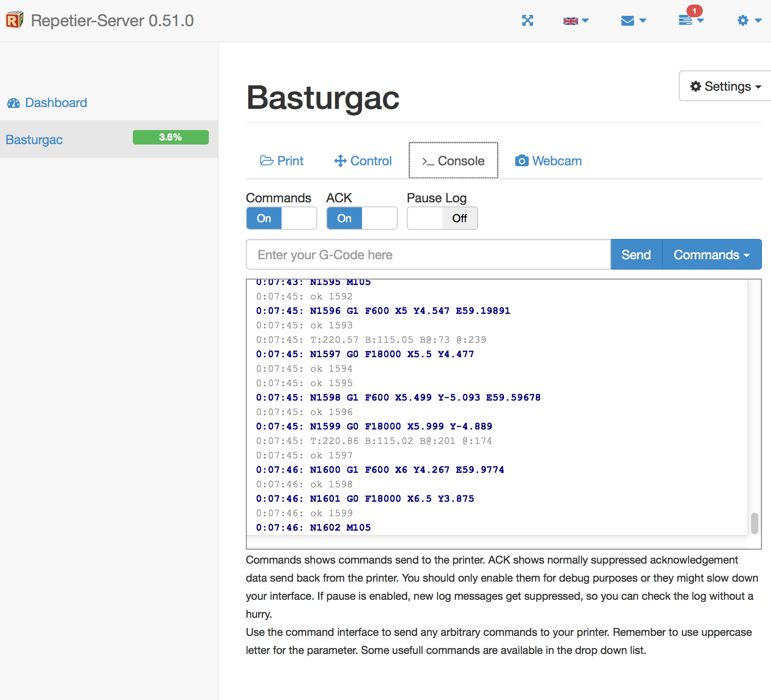Open the UK flag language menu
The image size is (771, 700).
(x=575, y=21)
